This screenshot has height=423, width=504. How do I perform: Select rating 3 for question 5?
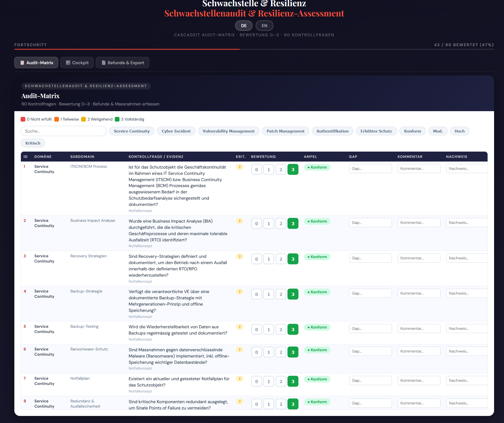293,330
